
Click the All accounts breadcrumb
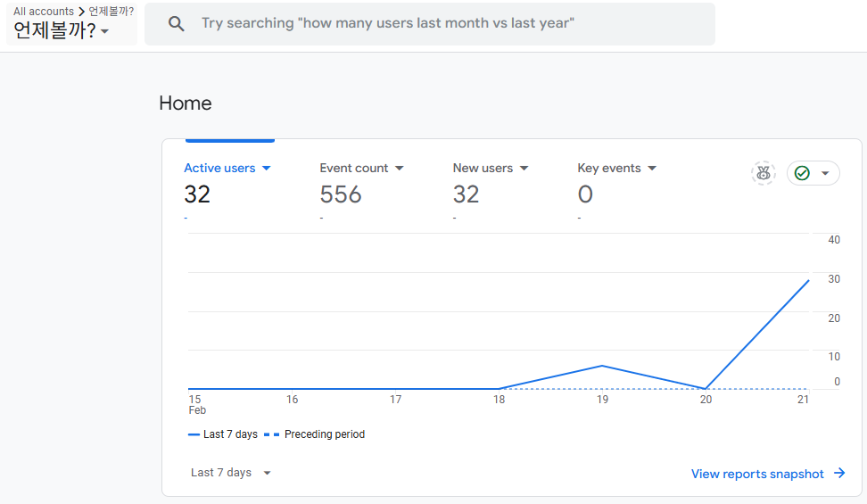click(x=44, y=11)
